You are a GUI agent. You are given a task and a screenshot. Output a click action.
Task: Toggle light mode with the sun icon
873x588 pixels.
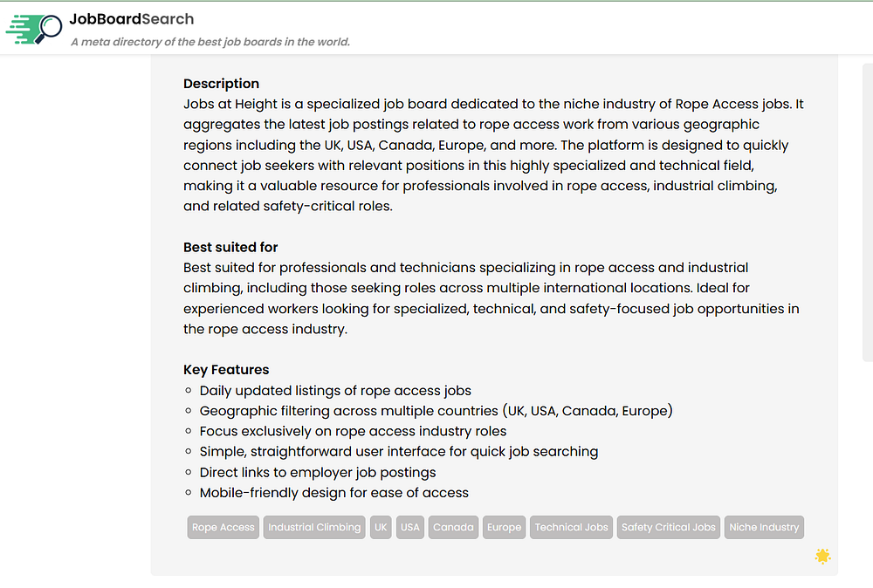pyautogui.click(x=822, y=556)
